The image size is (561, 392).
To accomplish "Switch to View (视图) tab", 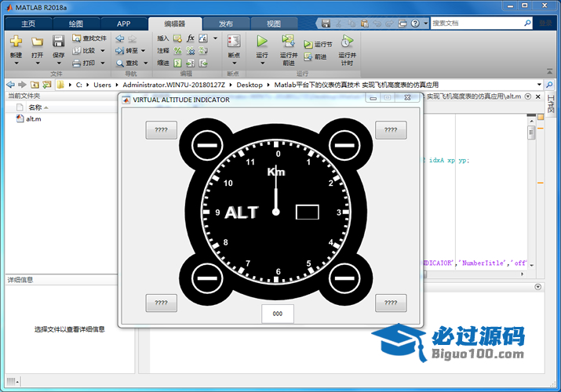I will pos(274,24).
